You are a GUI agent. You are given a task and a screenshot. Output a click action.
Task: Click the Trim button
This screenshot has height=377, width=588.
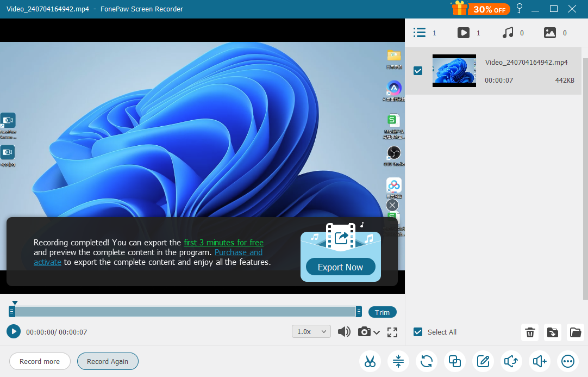click(x=382, y=312)
